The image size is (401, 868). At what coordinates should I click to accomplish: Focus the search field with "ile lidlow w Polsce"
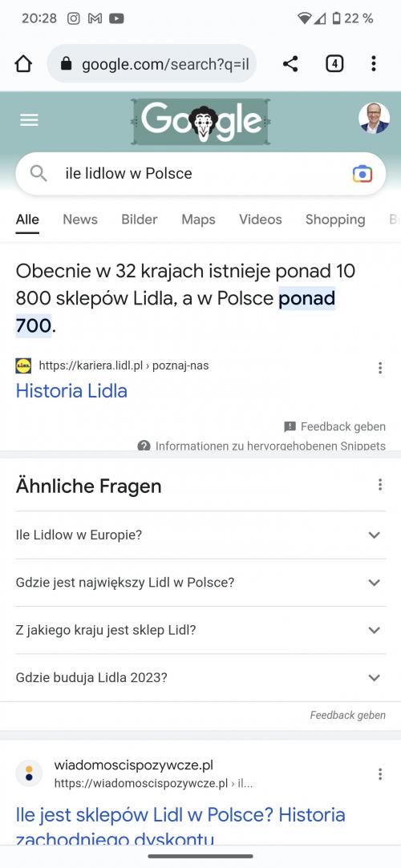(x=200, y=174)
